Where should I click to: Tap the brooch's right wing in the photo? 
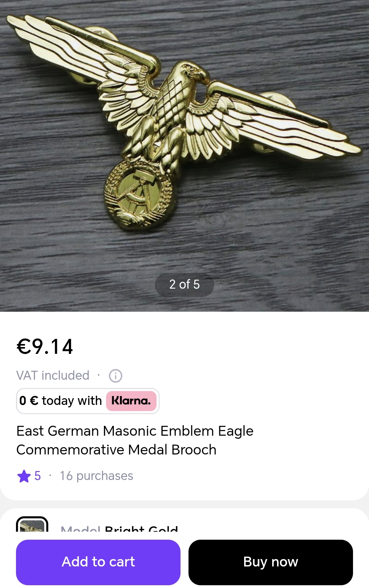tap(277, 120)
